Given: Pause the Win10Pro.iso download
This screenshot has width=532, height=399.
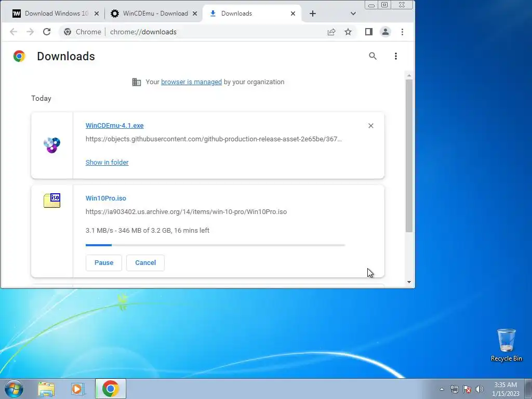Looking at the screenshot, I should 104,263.
